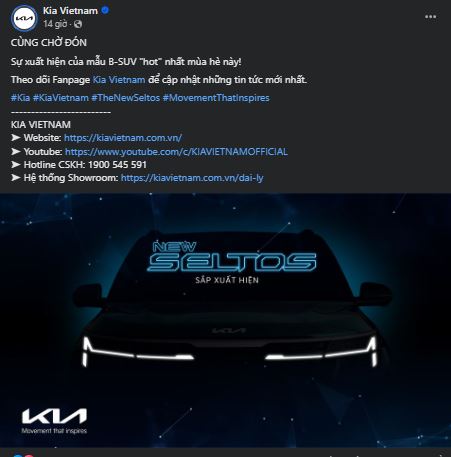451x457 pixels.
Task: Click the Kia logo in the teaser image
Action: [x=54, y=421]
